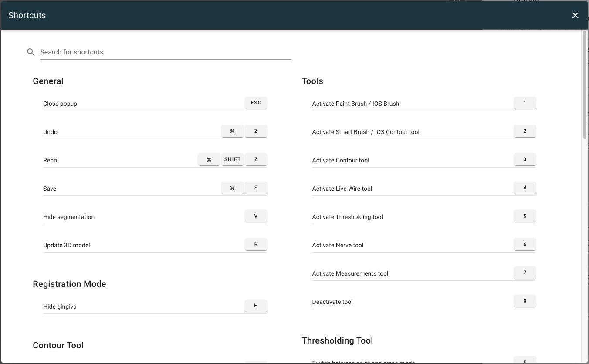
Task: Click the V key badge for Hide segmentation
Action: coord(256,216)
